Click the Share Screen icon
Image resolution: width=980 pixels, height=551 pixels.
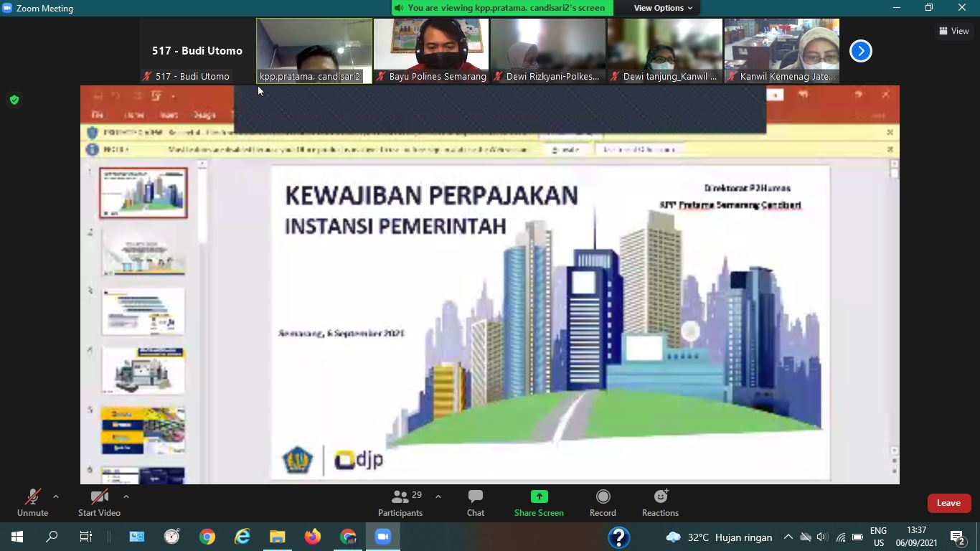pyautogui.click(x=539, y=496)
